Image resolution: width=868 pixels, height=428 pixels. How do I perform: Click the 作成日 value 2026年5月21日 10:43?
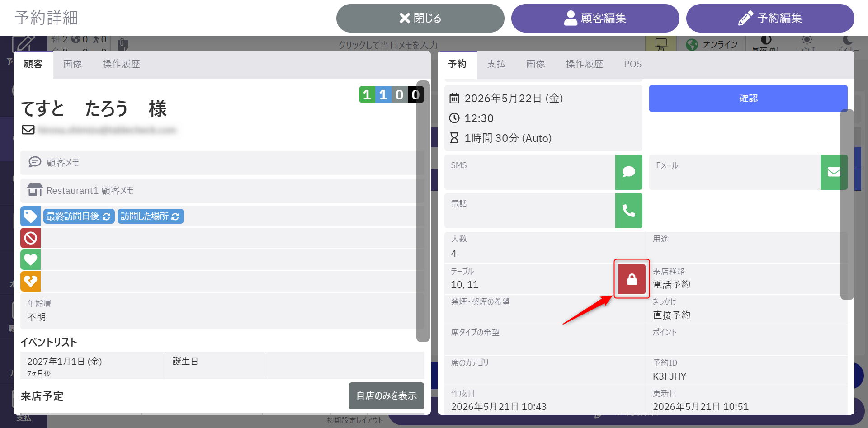click(499, 406)
